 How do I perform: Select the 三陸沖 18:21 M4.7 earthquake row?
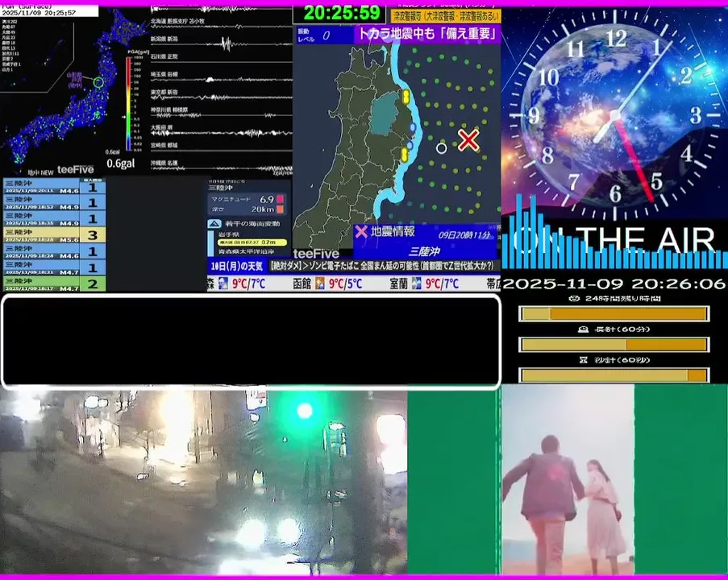54,267
